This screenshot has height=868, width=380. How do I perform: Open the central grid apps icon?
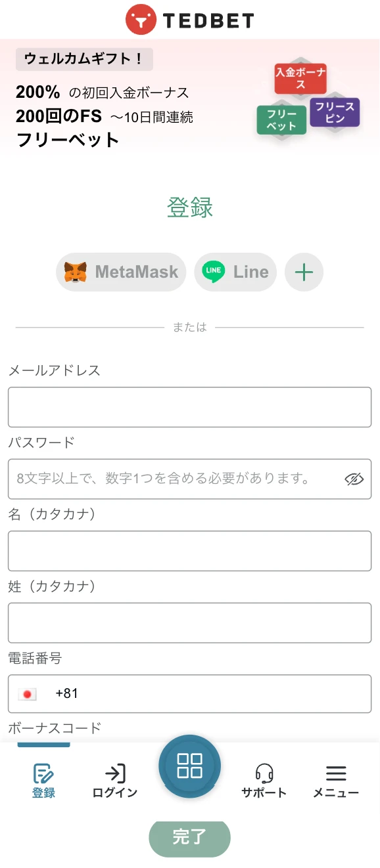coord(189,766)
